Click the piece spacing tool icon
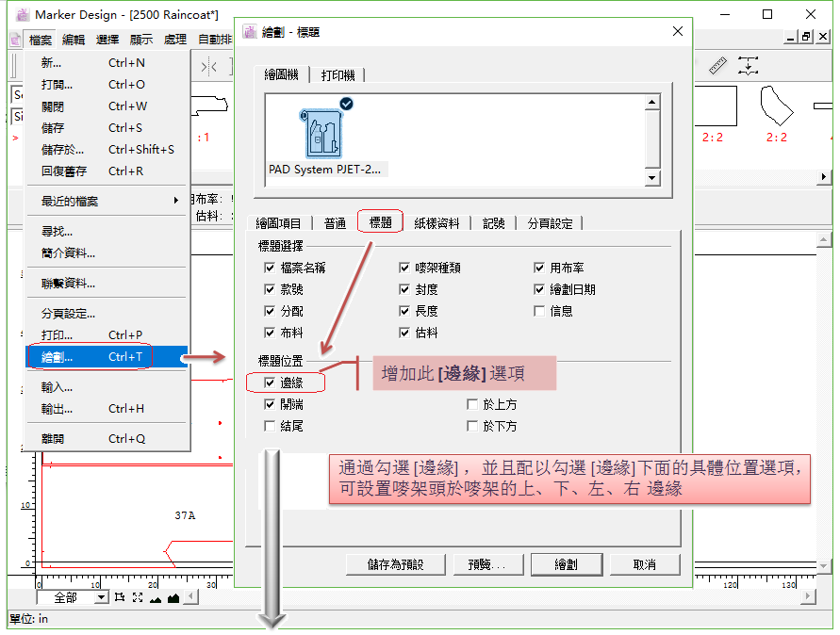The width and height of the screenshot is (840, 635). pyautogui.click(x=749, y=66)
